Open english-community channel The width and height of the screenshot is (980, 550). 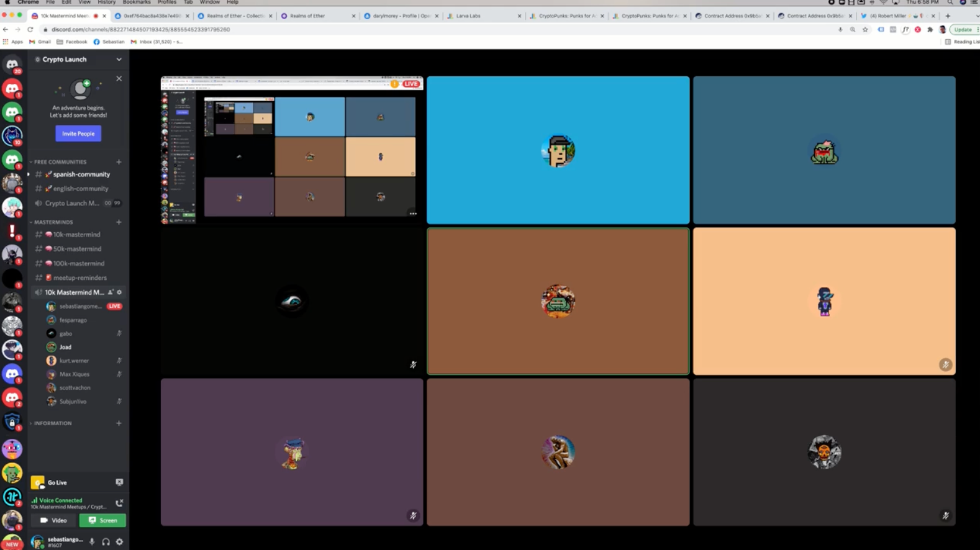78,189
